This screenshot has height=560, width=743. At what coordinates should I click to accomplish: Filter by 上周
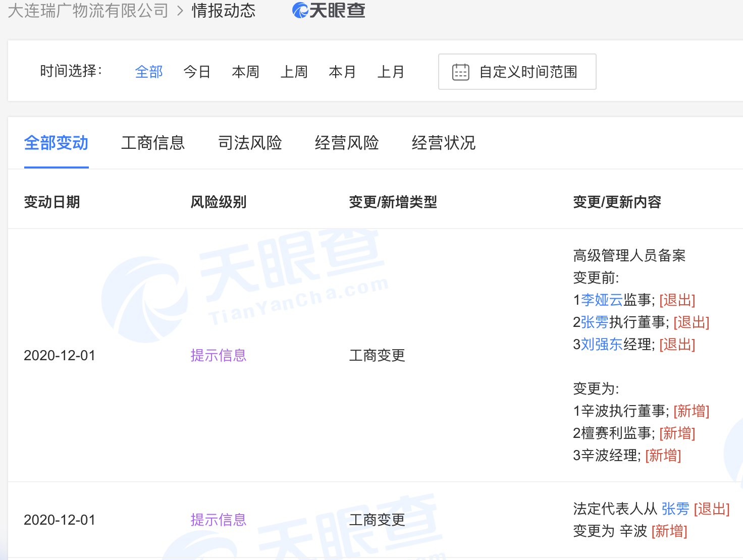pos(294,72)
